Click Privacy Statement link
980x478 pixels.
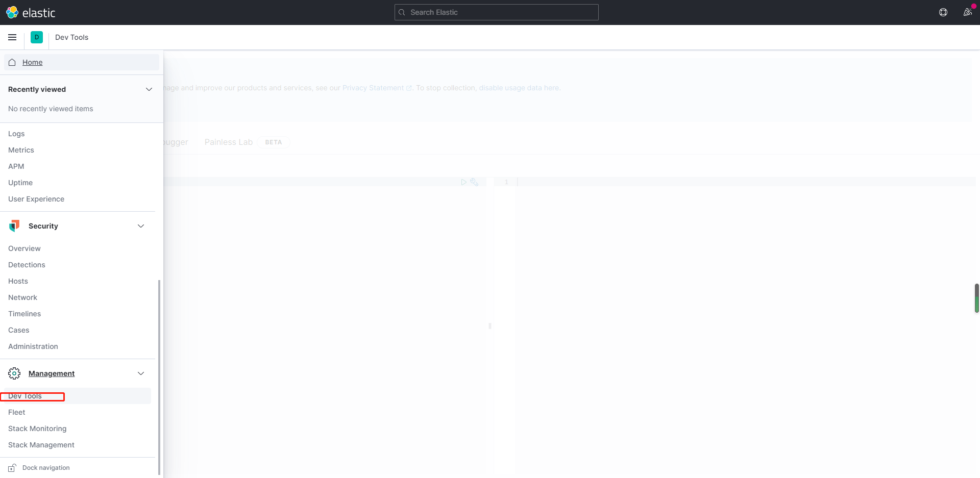tap(373, 88)
